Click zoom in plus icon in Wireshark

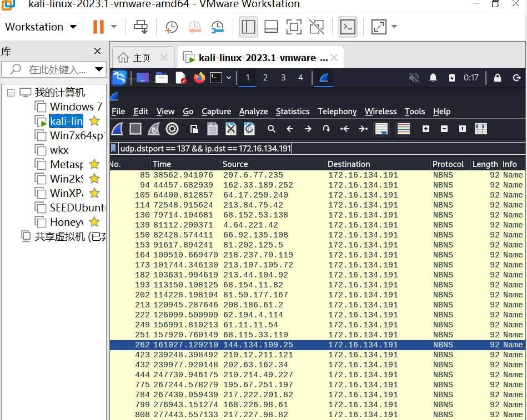point(426,129)
